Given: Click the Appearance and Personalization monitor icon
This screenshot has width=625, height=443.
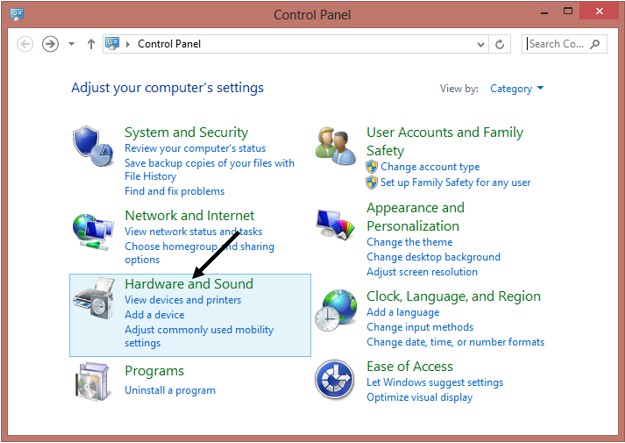Looking at the screenshot, I should click(336, 227).
